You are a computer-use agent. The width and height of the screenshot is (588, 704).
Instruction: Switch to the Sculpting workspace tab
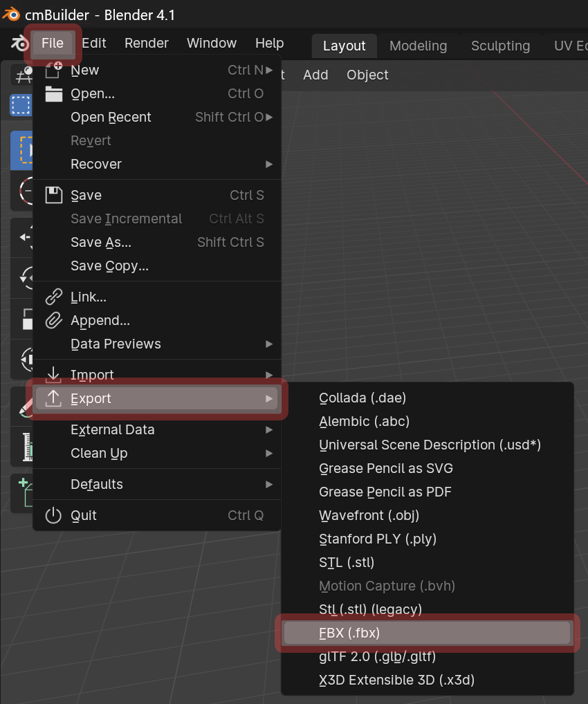[x=500, y=46]
